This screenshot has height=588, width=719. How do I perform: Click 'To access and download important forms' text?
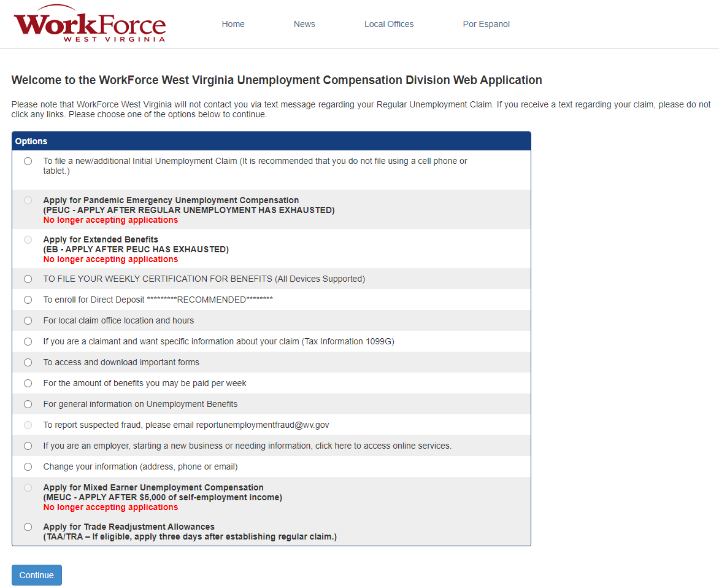click(121, 362)
